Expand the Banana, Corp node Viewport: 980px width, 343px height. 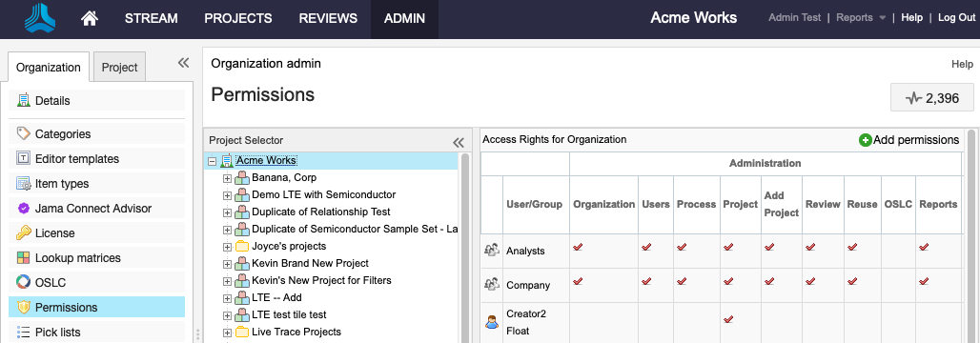click(228, 179)
